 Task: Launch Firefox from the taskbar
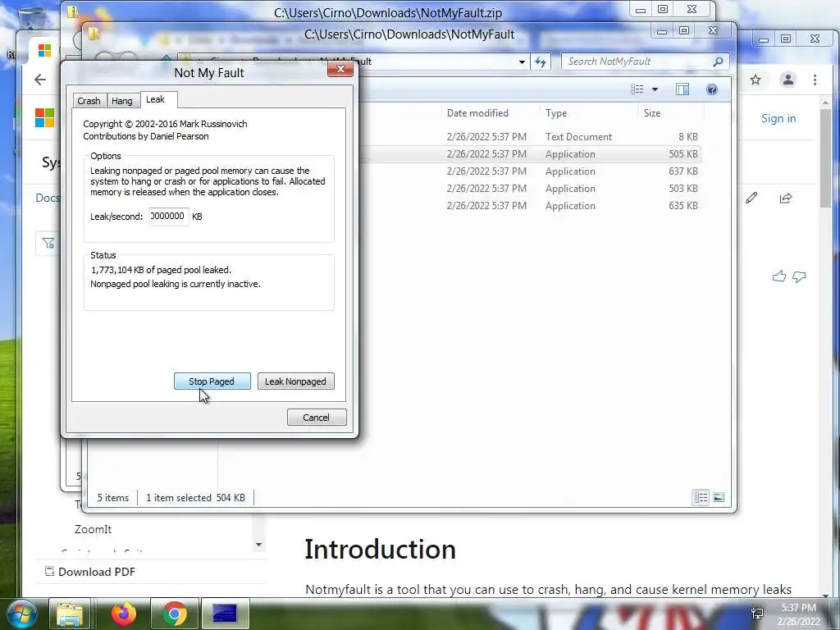tap(124, 614)
